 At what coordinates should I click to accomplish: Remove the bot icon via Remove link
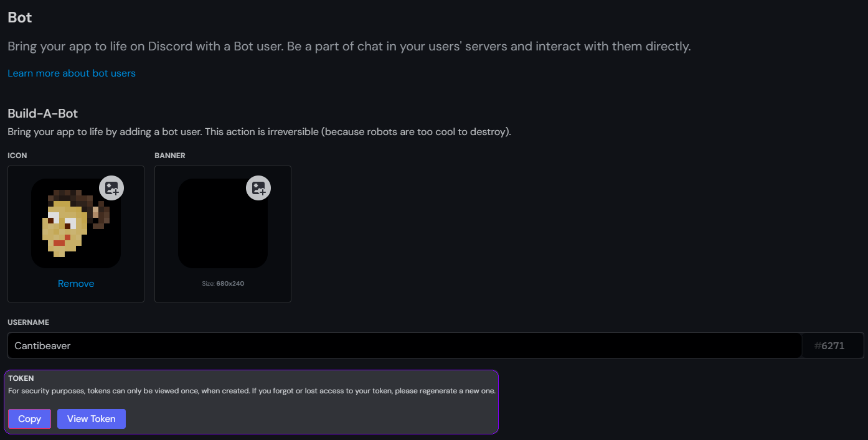pos(76,284)
